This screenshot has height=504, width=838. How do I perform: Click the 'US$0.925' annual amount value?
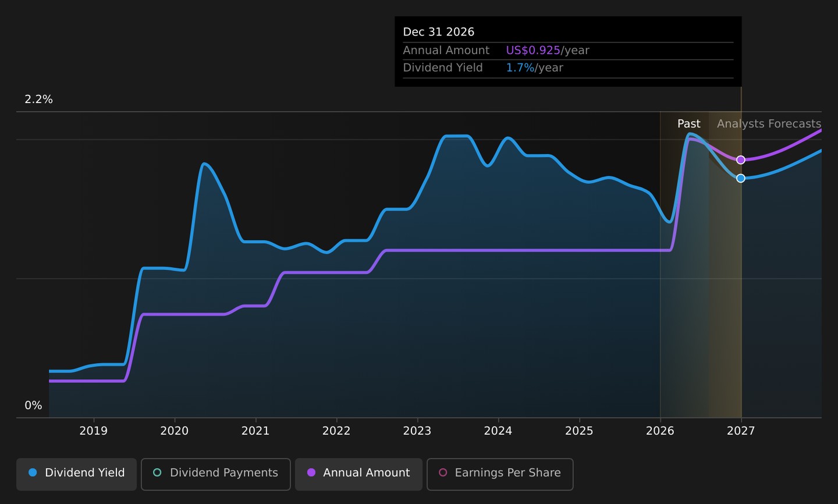click(533, 51)
